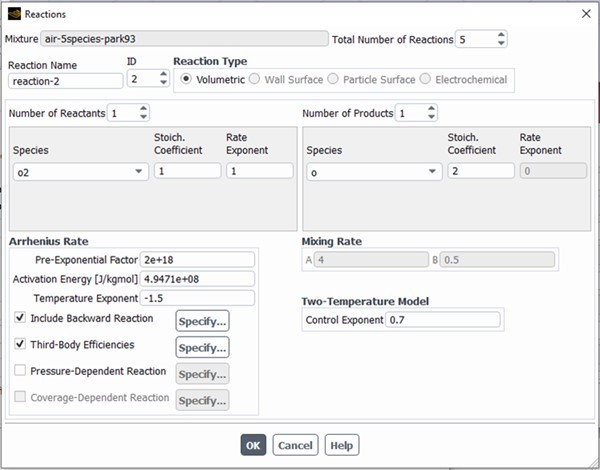Click the Ansys icon in title bar

(x=13, y=14)
